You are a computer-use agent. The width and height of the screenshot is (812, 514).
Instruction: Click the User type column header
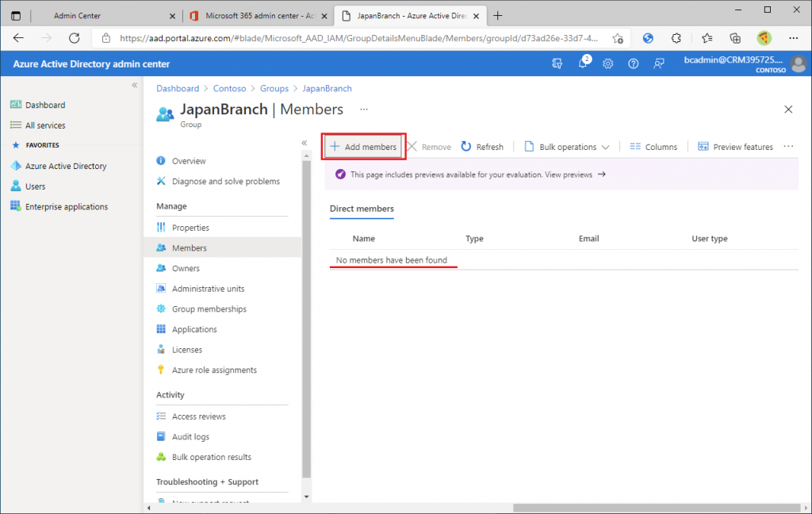click(710, 238)
